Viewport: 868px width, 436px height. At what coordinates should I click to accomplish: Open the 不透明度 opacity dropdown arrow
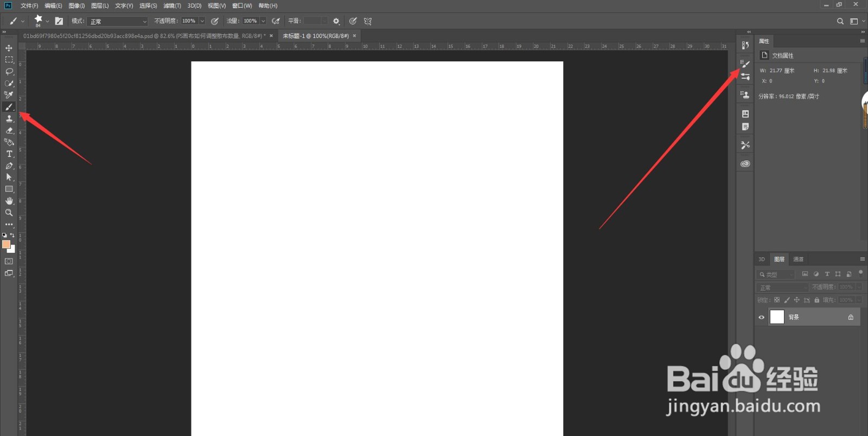click(x=202, y=21)
